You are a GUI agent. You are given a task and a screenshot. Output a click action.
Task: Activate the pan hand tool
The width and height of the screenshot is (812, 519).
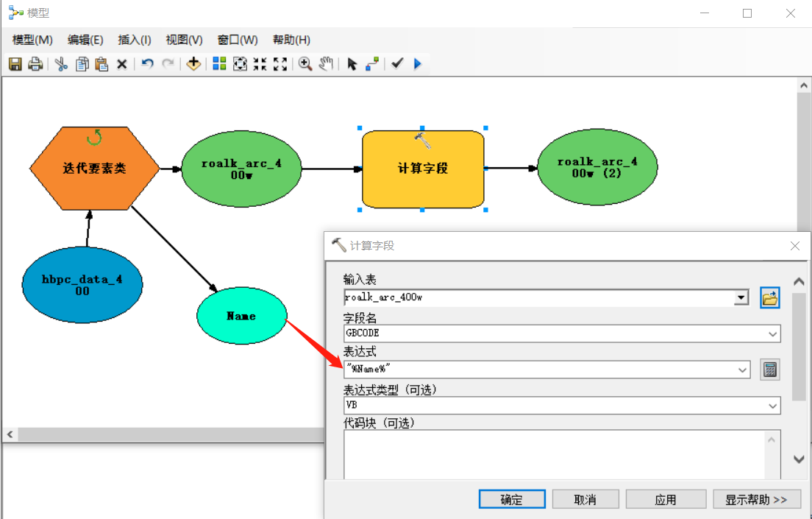(326, 64)
